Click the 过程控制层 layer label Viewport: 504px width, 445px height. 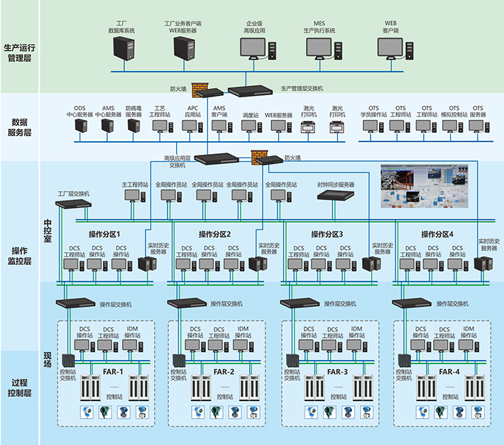pyautogui.click(x=19, y=387)
